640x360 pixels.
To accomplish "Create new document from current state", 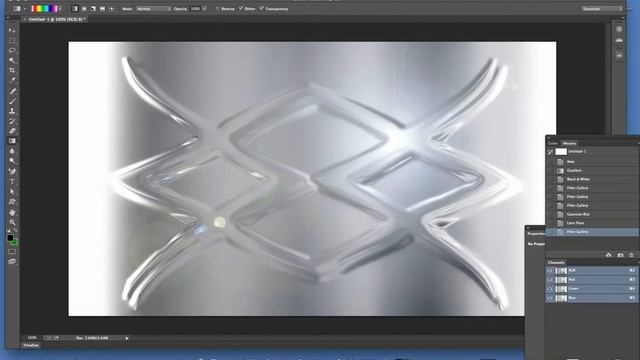I will coord(609,255).
